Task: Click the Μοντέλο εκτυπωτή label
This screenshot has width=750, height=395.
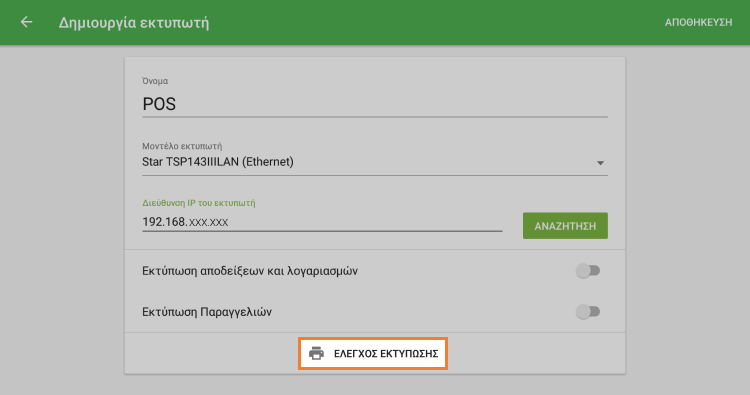Action: point(182,146)
